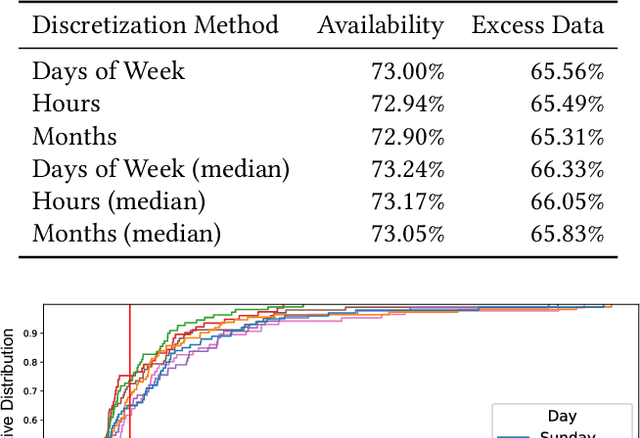The width and height of the screenshot is (640, 438).
Task: Click the "Discretization Method" column header
Action: click(155, 25)
